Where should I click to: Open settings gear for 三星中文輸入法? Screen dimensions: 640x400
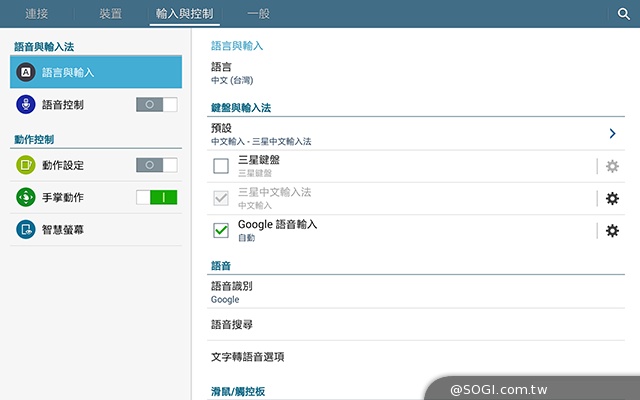click(x=612, y=198)
